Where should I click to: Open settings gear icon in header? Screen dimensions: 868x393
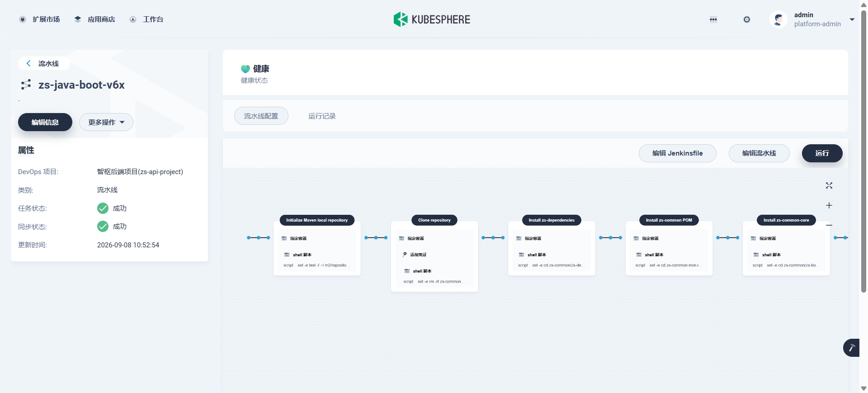(747, 19)
